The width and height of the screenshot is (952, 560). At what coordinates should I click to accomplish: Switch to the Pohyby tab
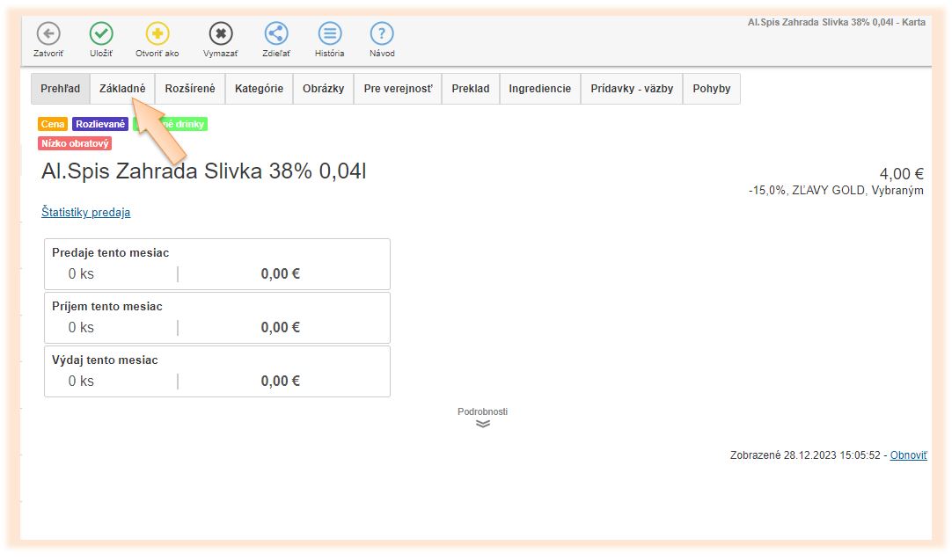click(711, 89)
